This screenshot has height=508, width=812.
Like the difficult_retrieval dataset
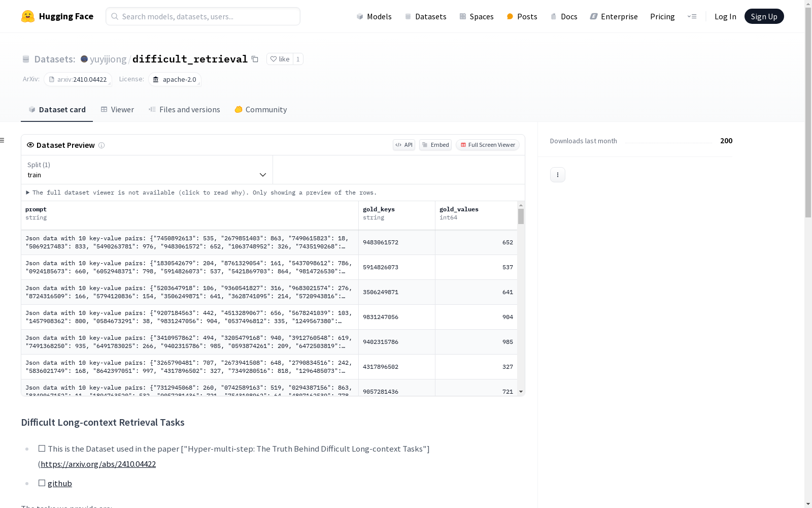(x=280, y=59)
